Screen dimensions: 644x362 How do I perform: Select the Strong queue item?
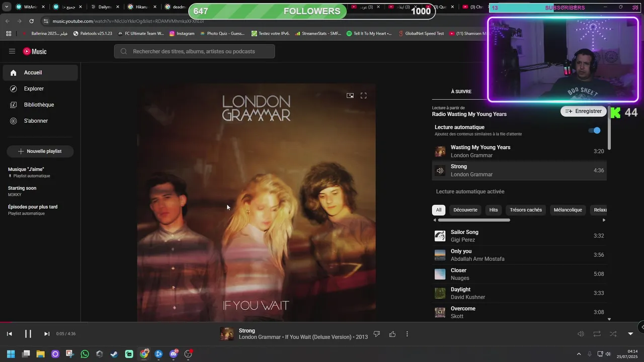pyautogui.click(x=519, y=170)
